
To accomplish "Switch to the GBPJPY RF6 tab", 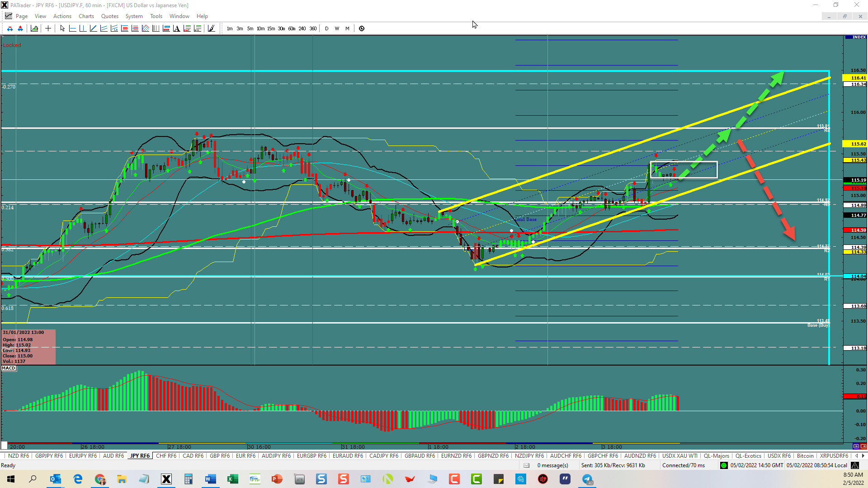I will (49, 455).
